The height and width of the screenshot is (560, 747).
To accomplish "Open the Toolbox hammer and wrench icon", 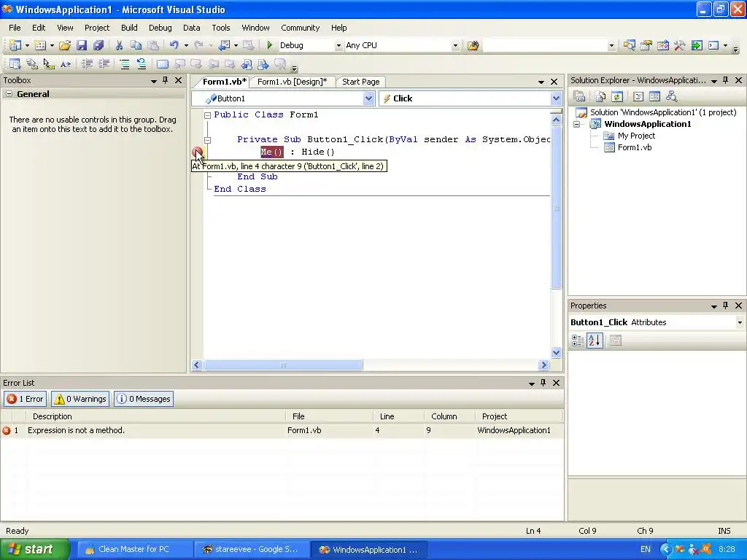I will 680,45.
